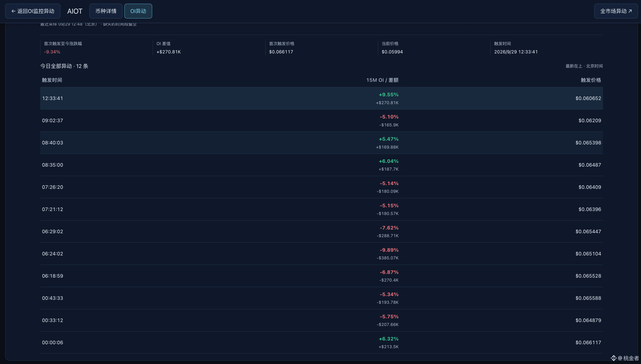The height and width of the screenshot is (364, 641).
Task: Click the $0.06396 trigger price
Action: (590, 209)
